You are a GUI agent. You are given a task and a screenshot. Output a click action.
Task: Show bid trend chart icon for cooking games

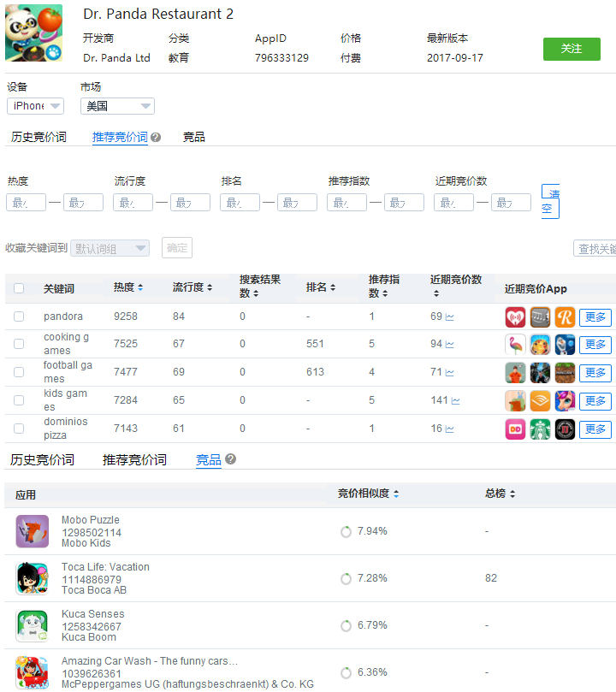click(450, 344)
